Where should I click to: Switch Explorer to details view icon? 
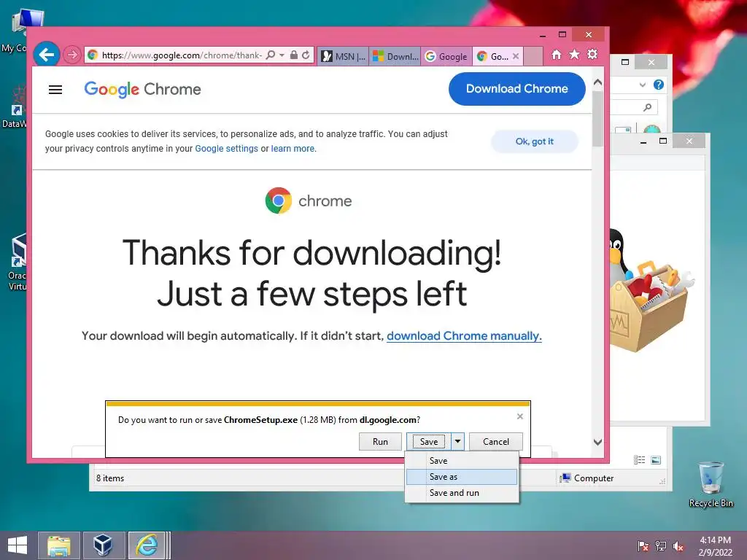[639, 459]
